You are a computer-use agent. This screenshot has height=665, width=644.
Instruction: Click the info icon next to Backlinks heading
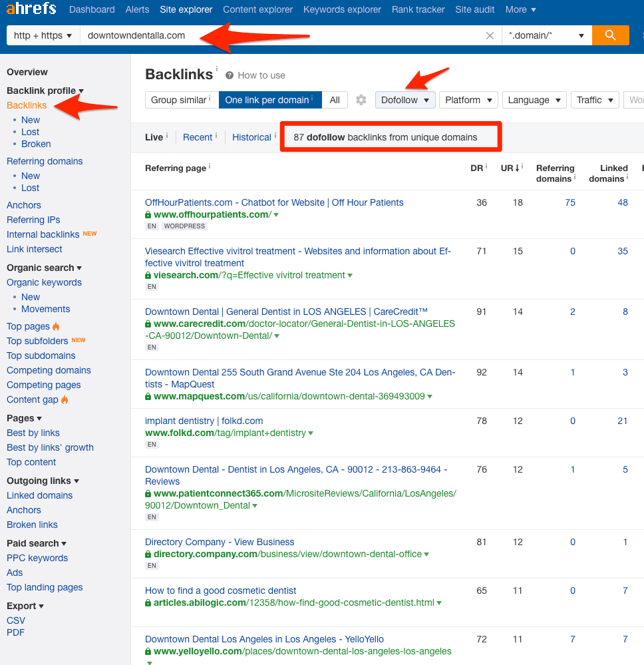(217, 68)
